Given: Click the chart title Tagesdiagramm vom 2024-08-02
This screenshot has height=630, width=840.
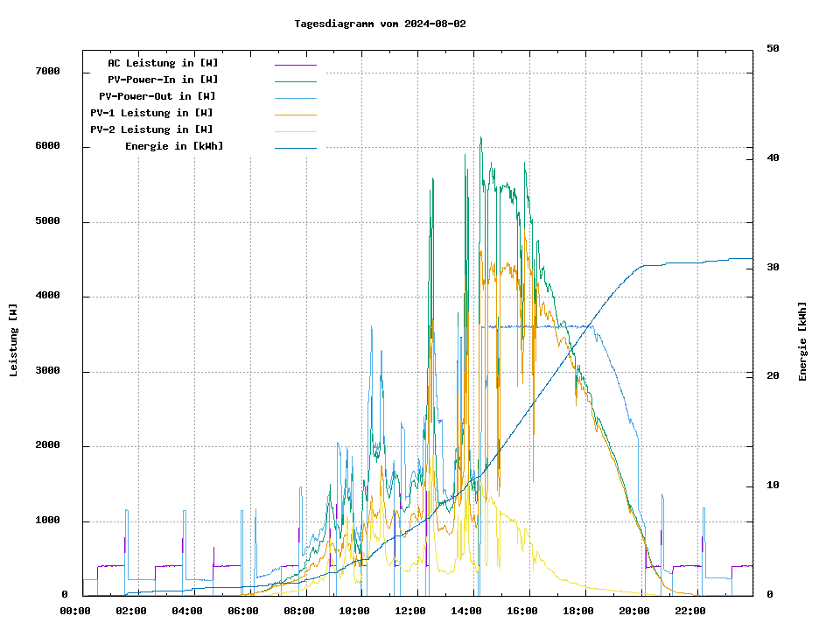Looking at the screenshot, I should click(381, 24).
